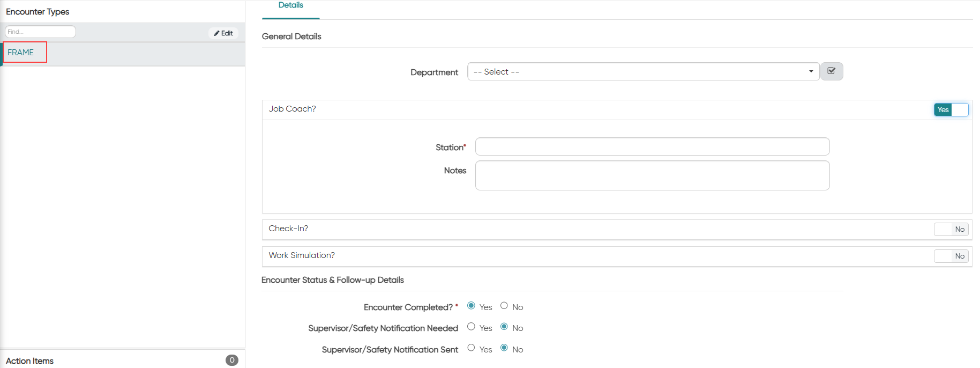
Task: Select No for Supervisor/Safety Notification Needed
Action: pos(504,327)
